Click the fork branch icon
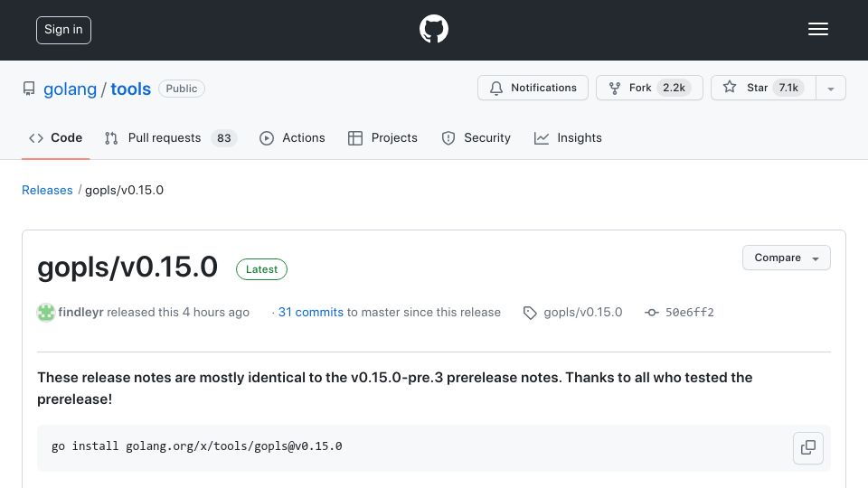 pos(615,88)
